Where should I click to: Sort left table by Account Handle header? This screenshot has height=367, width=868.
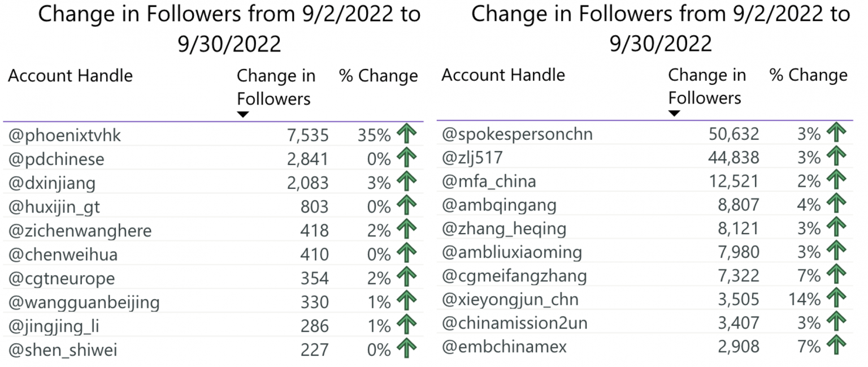click(x=71, y=76)
